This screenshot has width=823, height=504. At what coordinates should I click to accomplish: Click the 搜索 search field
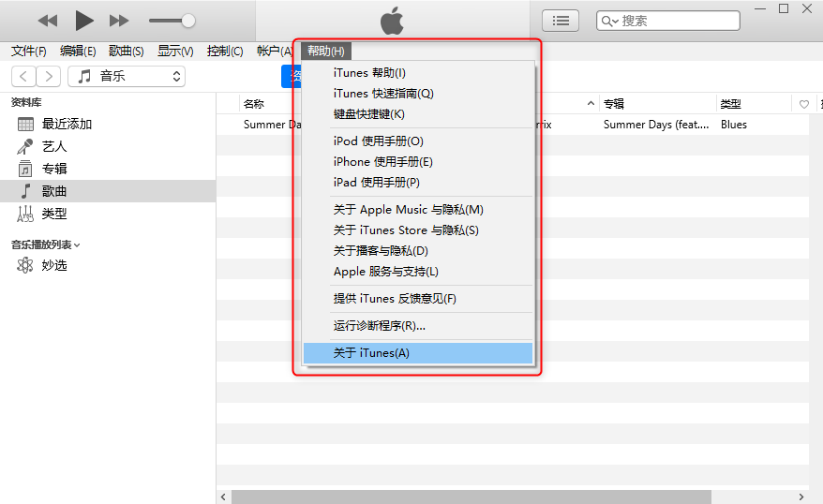tap(668, 21)
